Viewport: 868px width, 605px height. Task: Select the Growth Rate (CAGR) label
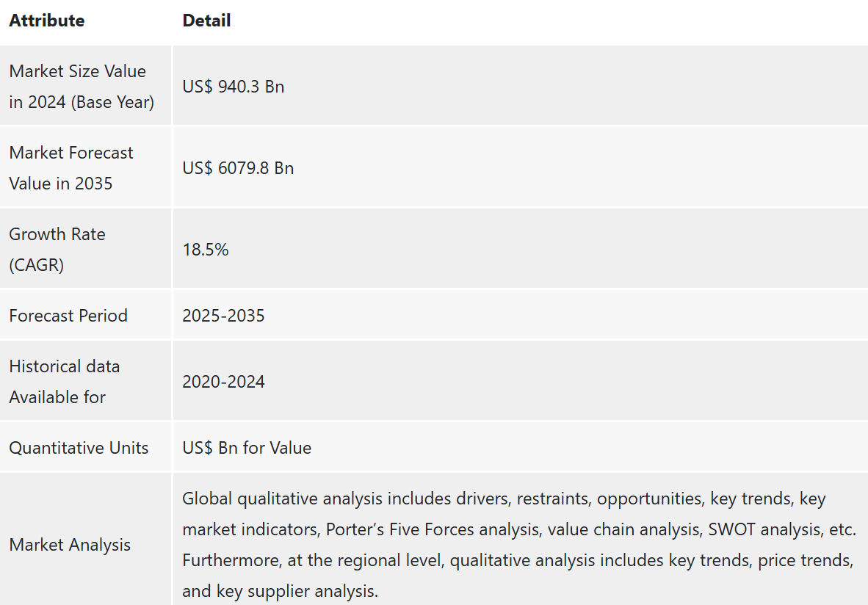pos(57,249)
